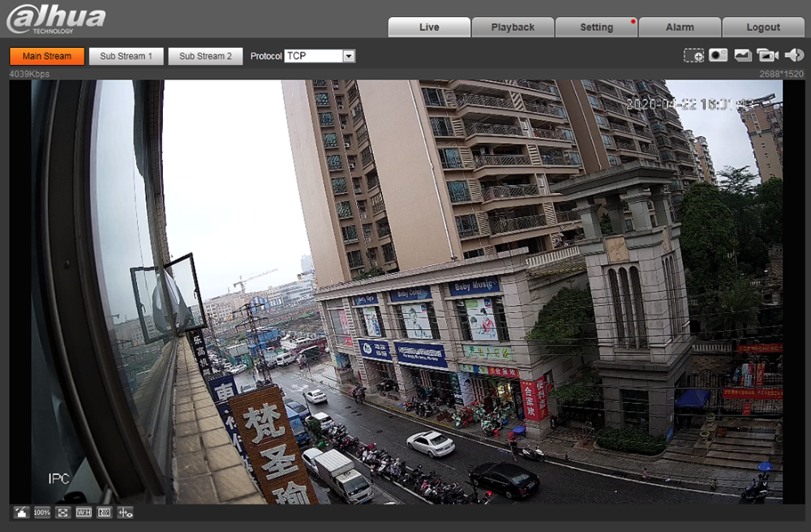Open the Playback tab
Screen dimensions: 811x532
513,27
